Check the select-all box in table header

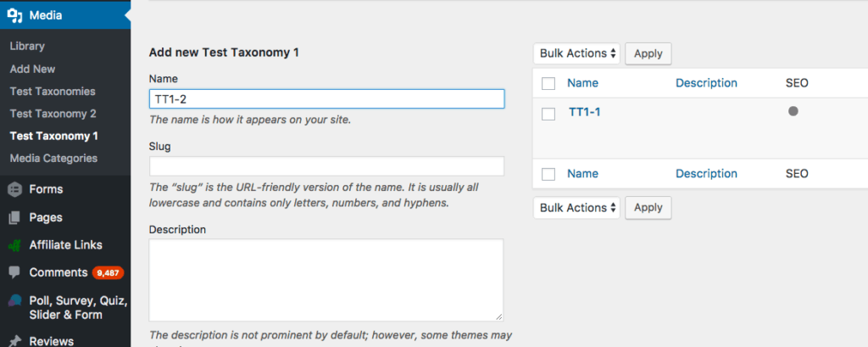[548, 83]
